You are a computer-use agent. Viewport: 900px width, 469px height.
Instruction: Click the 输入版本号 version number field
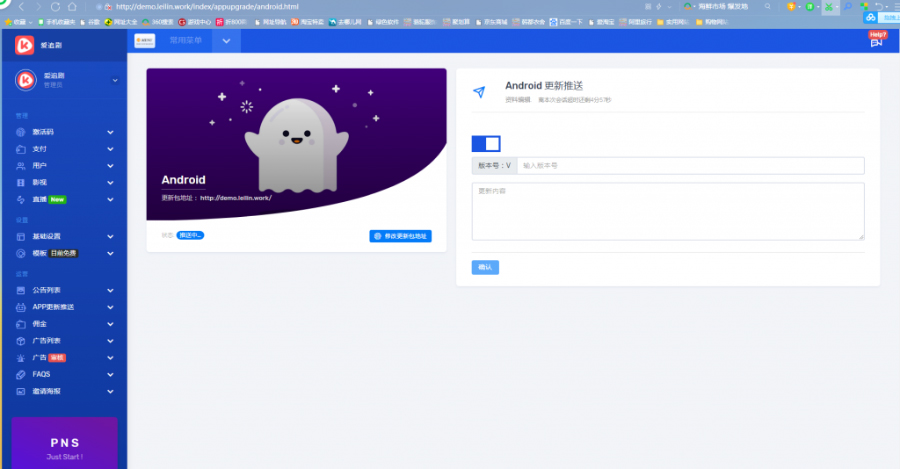click(688, 166)
